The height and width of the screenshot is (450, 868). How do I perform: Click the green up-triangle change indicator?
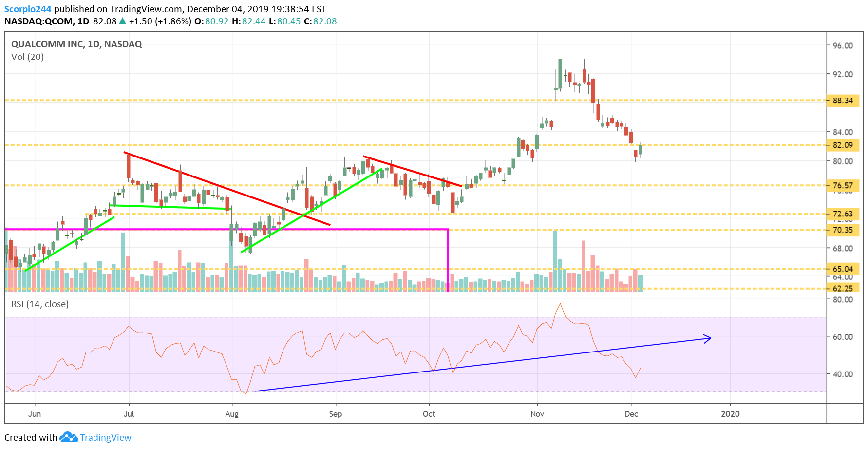123,21
